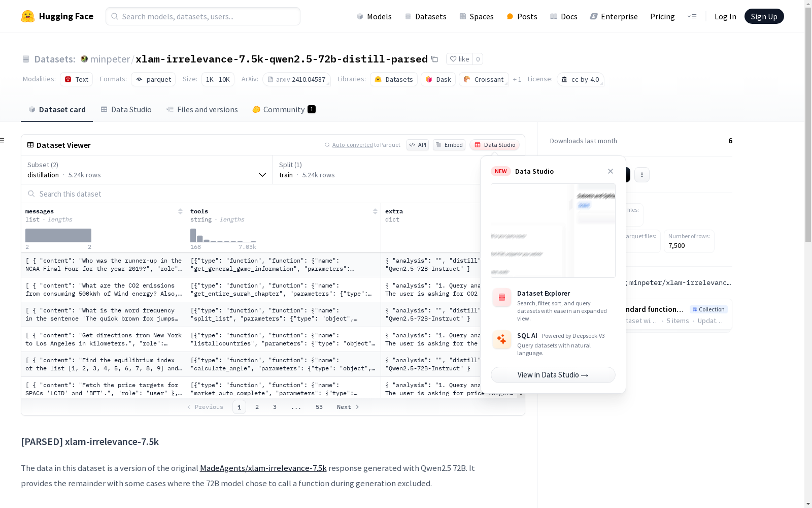Select the Dask library tag
The image size is (812, 508).
click(x=438, y=79)
